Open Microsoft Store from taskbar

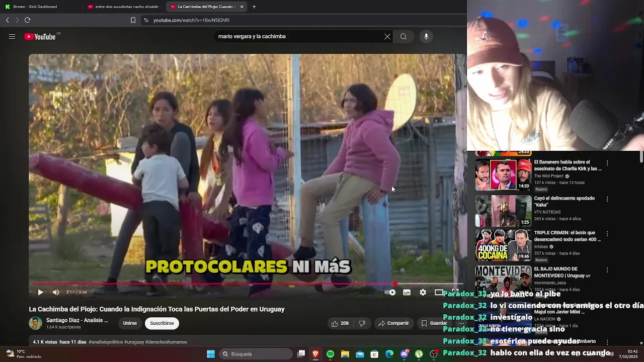pos(374,354)
